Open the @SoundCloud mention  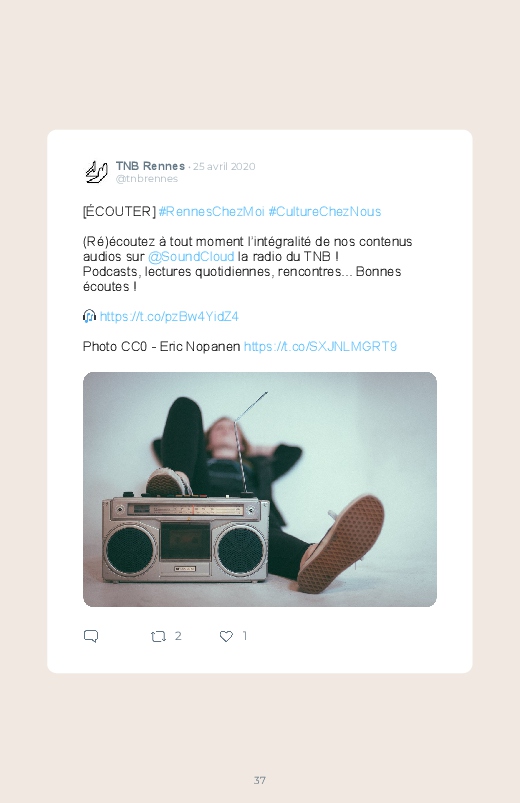click(x=191, y=257)
